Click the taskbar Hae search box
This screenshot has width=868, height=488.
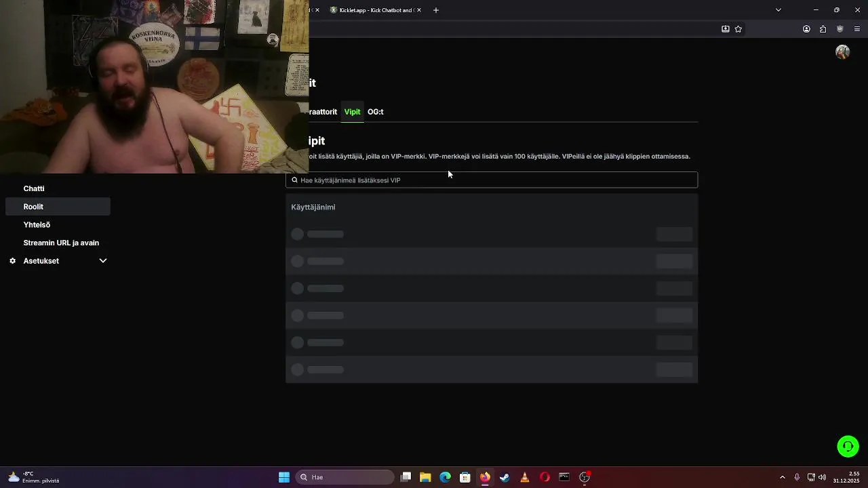(x=344, y=477)
